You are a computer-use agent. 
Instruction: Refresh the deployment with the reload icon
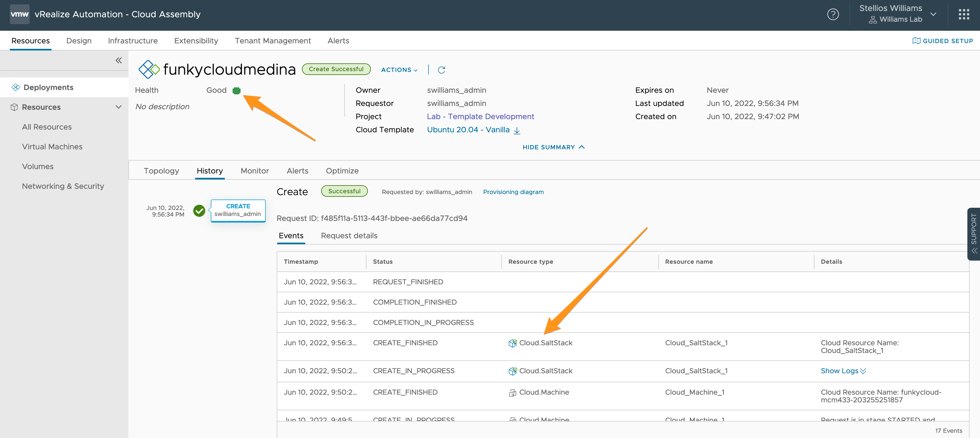441,70
